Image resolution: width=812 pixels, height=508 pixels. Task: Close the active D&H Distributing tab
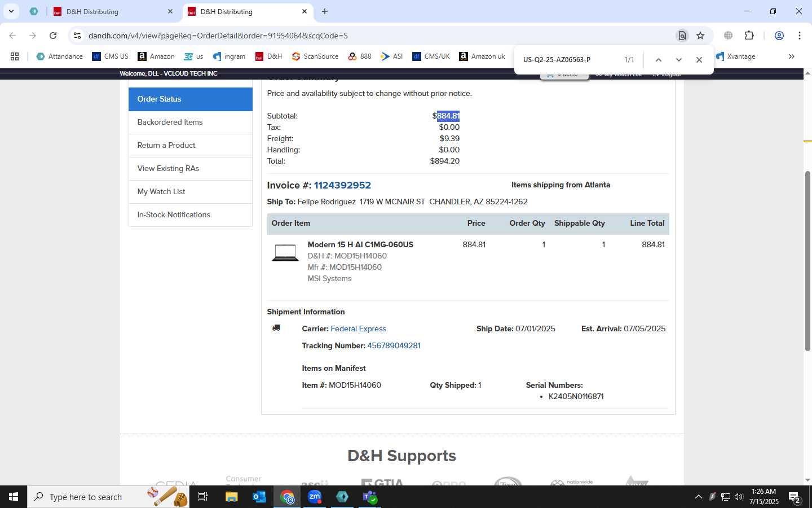[x=304, y=11]
